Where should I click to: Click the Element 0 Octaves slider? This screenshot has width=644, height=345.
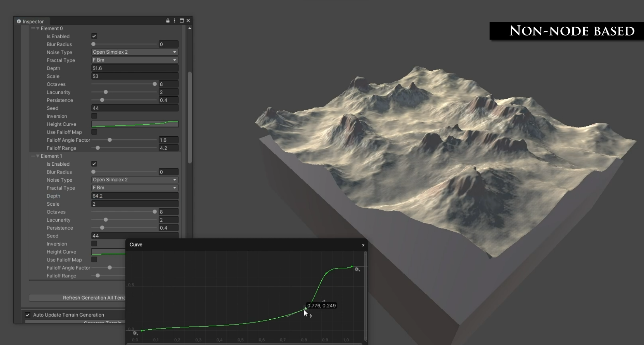click(124, 84)
